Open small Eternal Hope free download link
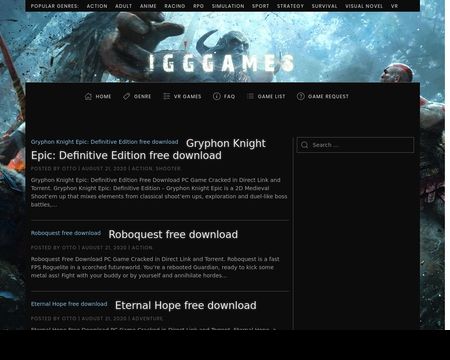 [69, 304]
